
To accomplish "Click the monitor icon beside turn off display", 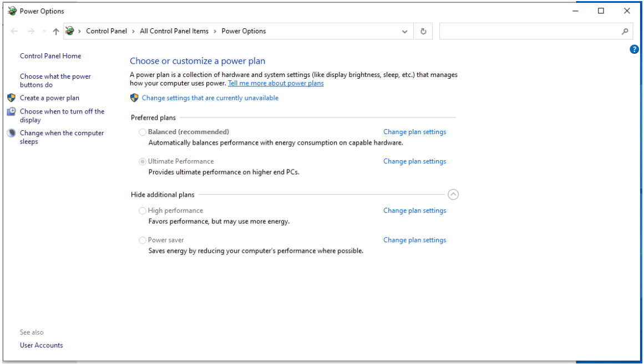I will tap(11, 112).
